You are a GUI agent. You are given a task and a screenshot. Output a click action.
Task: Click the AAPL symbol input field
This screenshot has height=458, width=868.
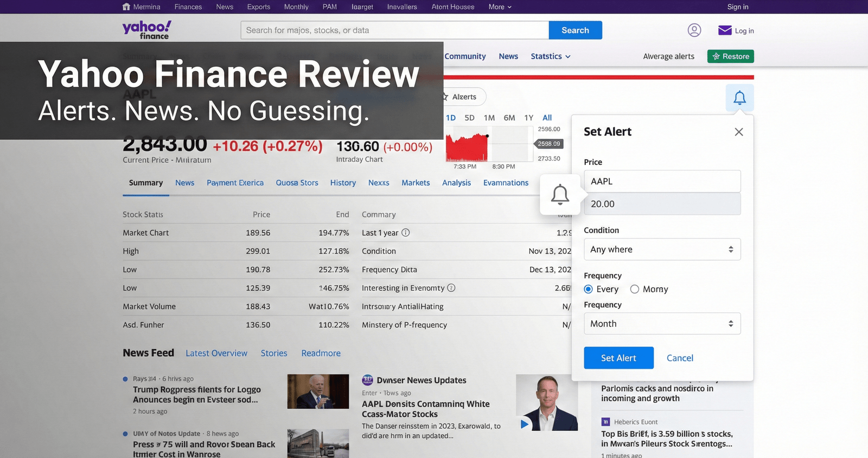point(662,182)
